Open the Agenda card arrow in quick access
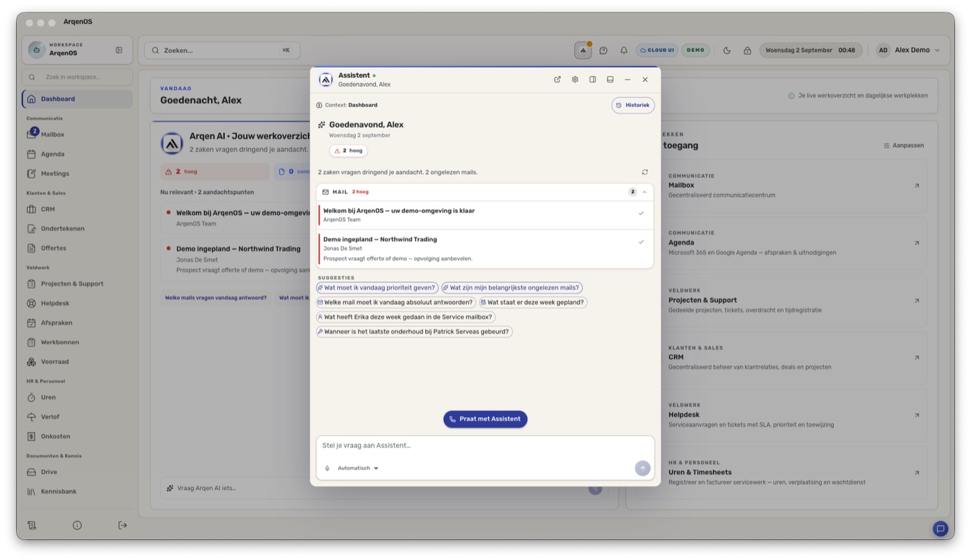 point(917,243)
